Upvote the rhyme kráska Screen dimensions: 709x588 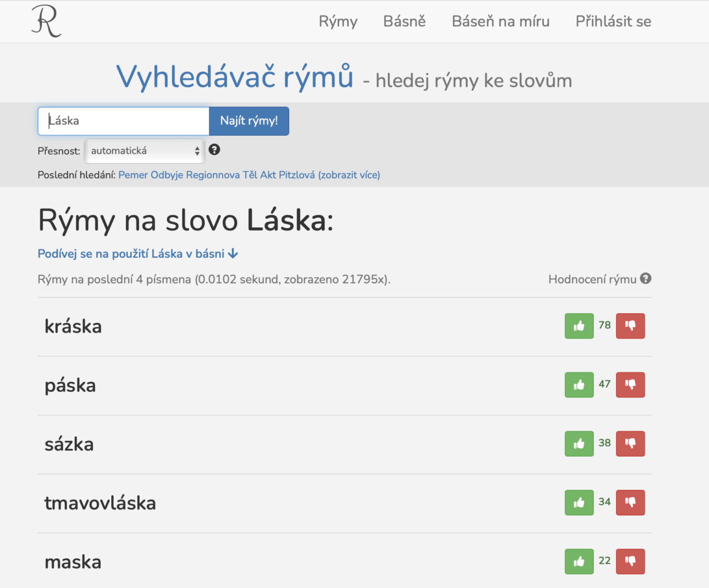click(579, 326)
